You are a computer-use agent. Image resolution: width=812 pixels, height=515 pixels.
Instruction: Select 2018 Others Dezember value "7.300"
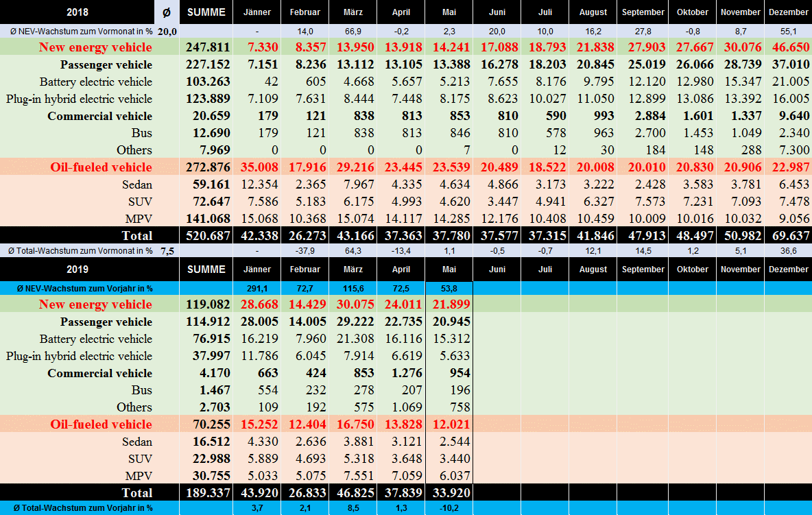[794, 150]
